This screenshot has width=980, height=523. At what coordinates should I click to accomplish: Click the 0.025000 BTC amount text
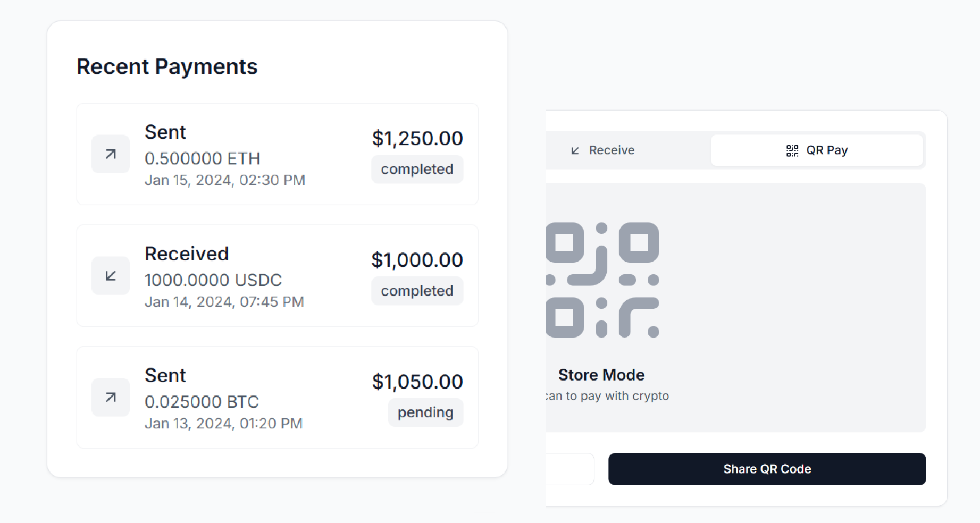(x=202, y=402)
